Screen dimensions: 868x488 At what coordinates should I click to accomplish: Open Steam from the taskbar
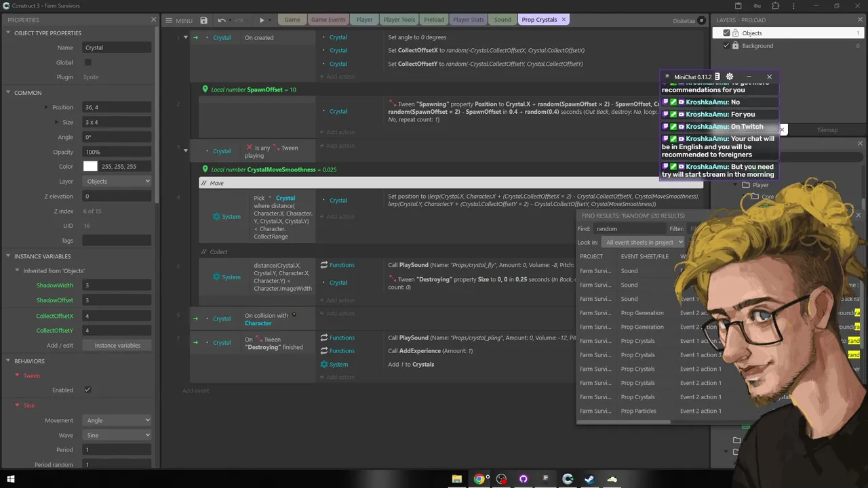[x=590, y=479]
